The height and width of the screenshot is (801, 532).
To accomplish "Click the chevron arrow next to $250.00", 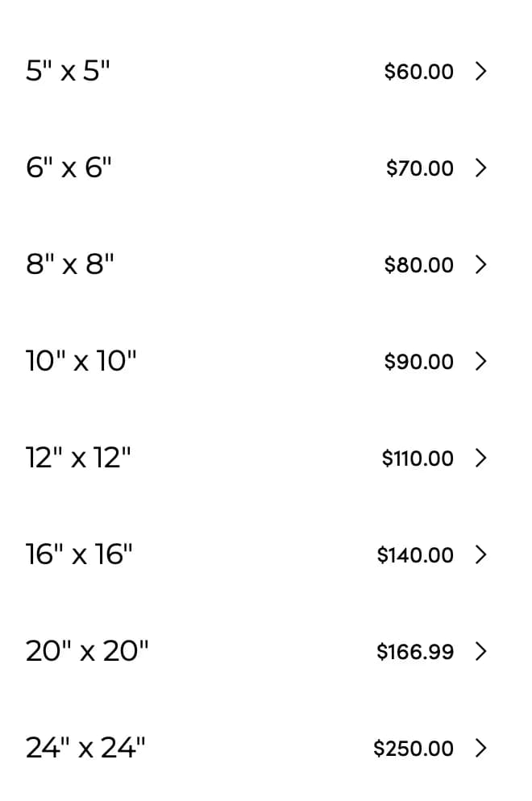I will [x=480, y=748].
